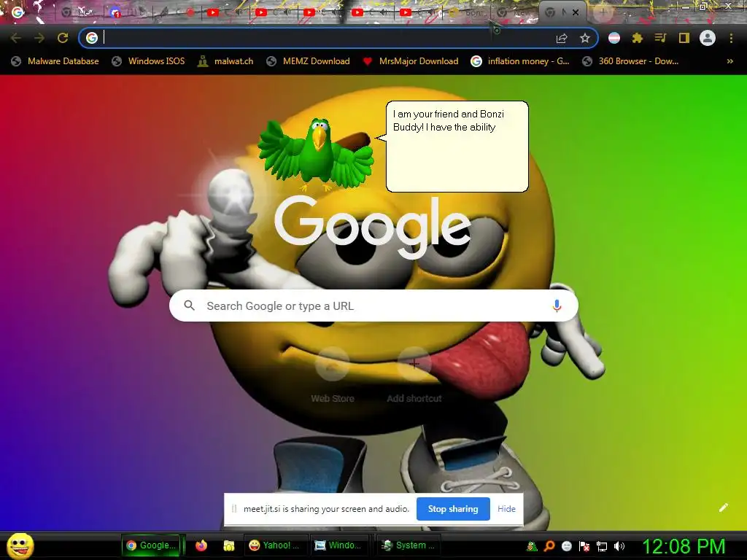Open the striped round extension icon
Image resolution: width=747 pixels, height=560 pixels.
tap(614, 38)
